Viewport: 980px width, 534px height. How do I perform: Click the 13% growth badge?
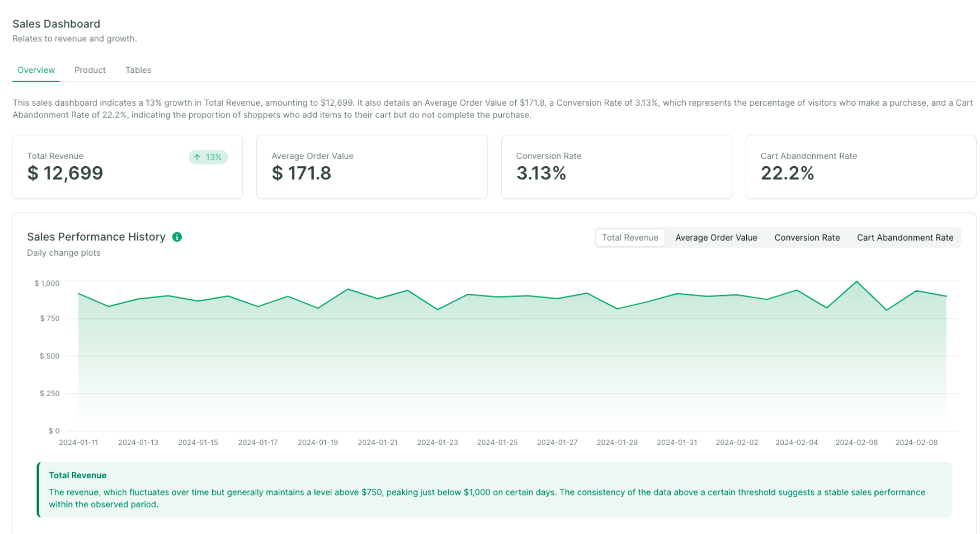[208, 157]
